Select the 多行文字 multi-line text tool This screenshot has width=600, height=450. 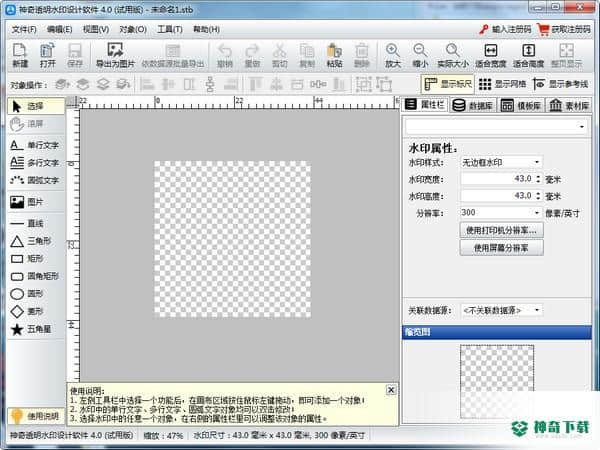[36, 163]
